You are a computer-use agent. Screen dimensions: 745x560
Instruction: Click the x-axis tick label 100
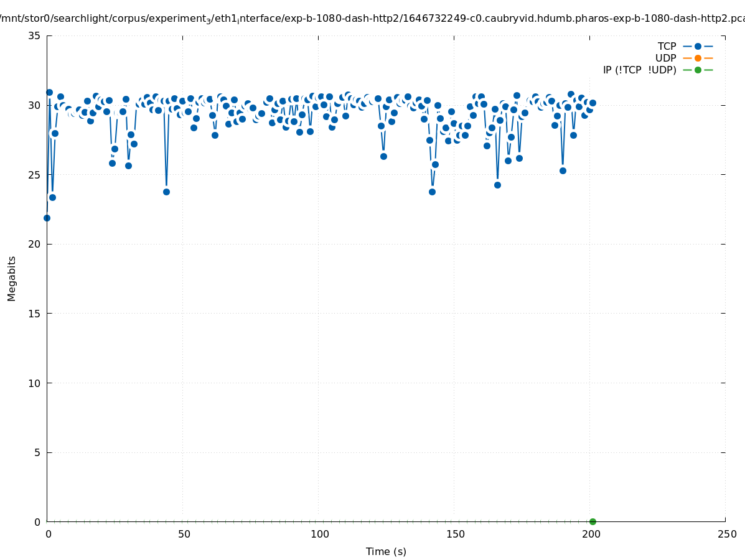(319, 534)
